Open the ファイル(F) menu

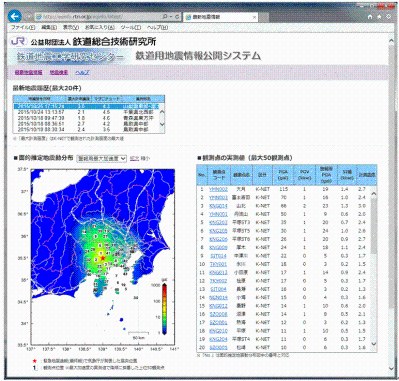(23, 27)
